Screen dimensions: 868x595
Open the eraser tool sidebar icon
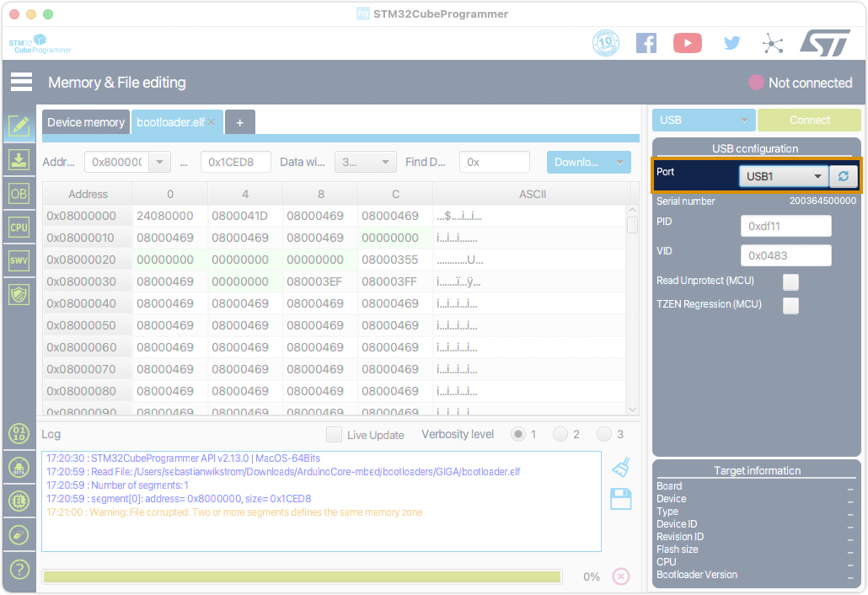pos(19,534)
